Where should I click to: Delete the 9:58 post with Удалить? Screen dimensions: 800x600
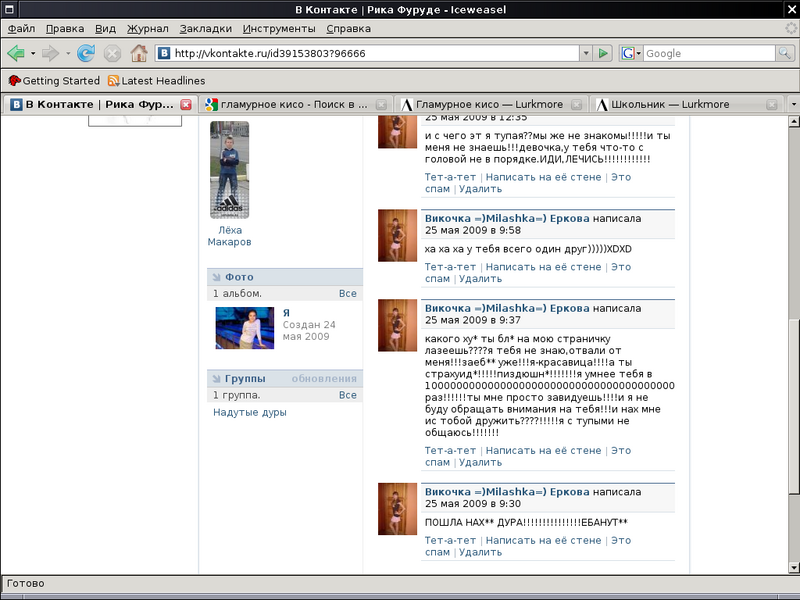tap(480, 279)
